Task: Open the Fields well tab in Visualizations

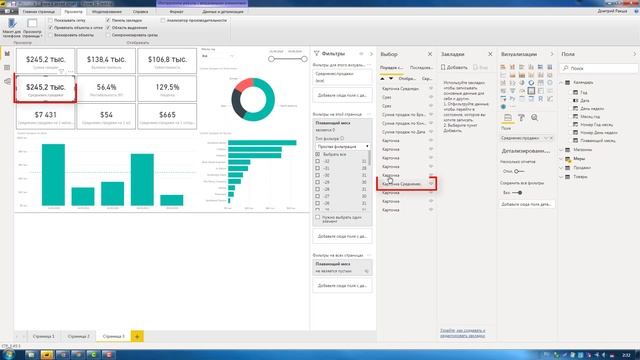Action: pos(508,118)
